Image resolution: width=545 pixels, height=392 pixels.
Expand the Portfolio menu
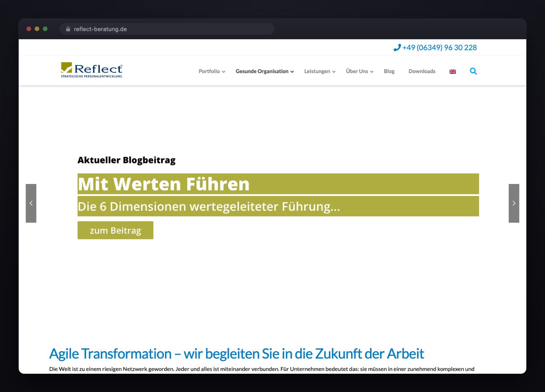point(212,71)
